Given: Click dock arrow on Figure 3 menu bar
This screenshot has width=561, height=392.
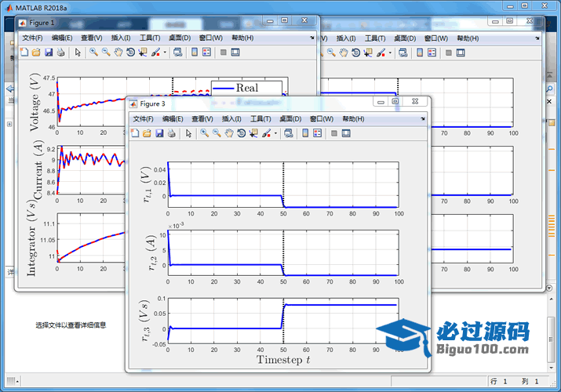Looking at the screenshot, I should [x=423, y=118].
